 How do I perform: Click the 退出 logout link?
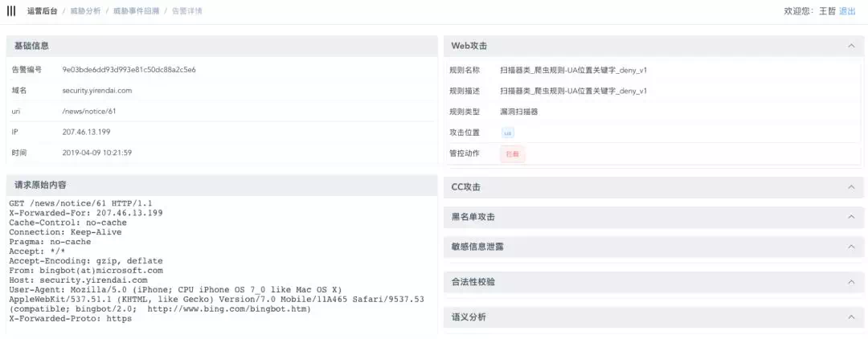point(847,11)
